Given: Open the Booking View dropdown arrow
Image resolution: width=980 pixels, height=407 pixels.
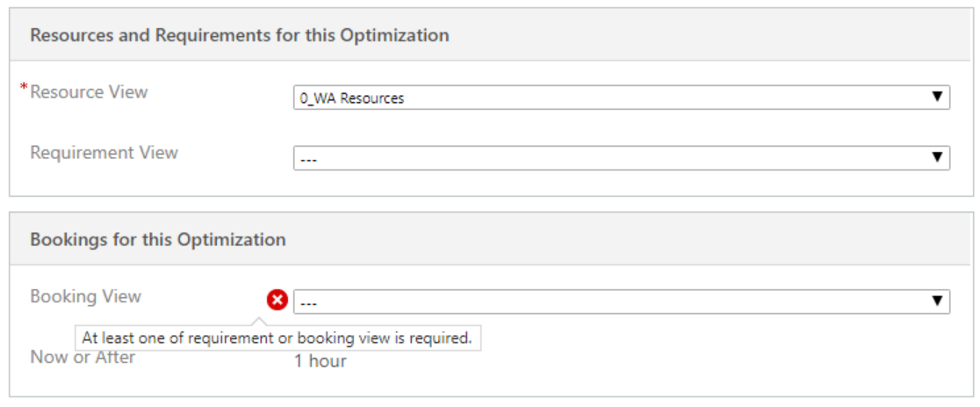Looking at the screenshot, I should [937, 302].
